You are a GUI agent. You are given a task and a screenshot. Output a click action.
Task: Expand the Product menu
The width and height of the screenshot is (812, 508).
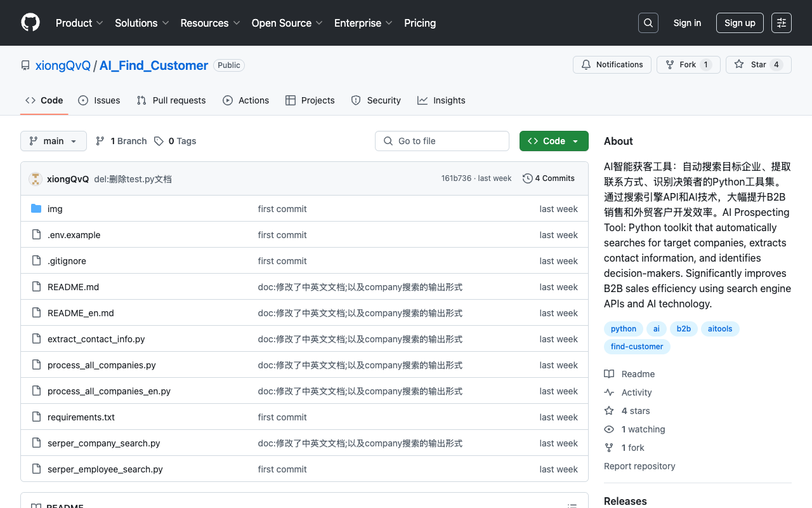click(x=79, y=23)
